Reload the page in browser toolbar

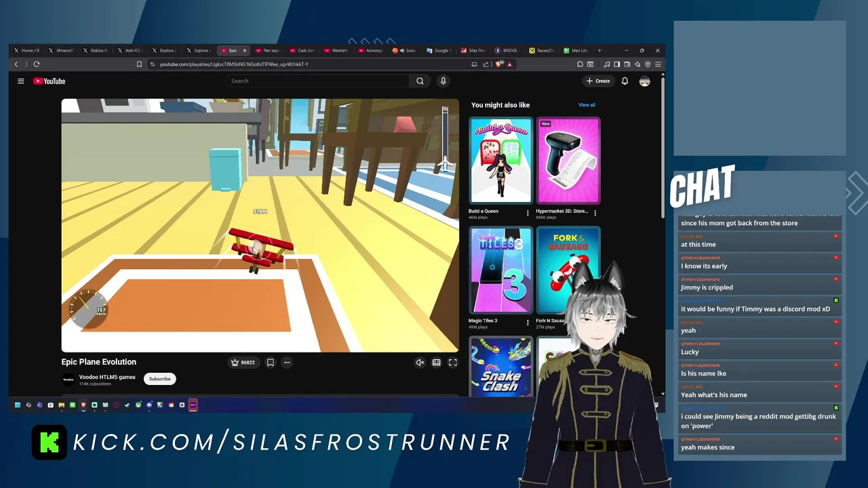pos(37,64)
